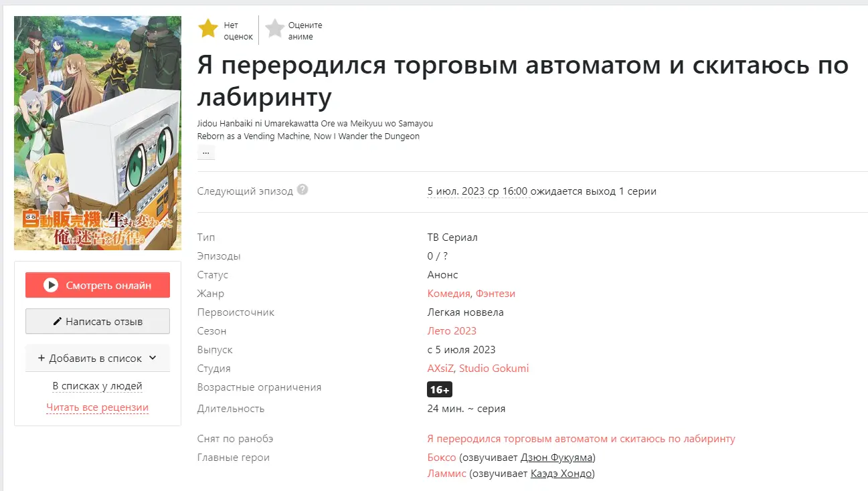
Task: Click 'В списках у людей' link
Action: click(98, 386)
